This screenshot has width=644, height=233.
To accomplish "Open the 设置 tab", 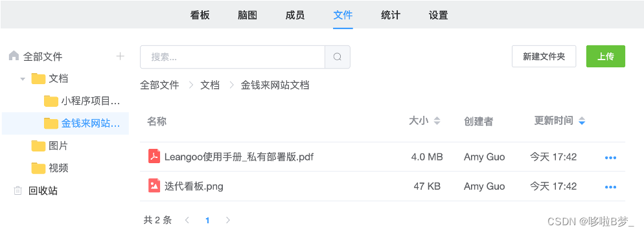I will coord(438,16).
